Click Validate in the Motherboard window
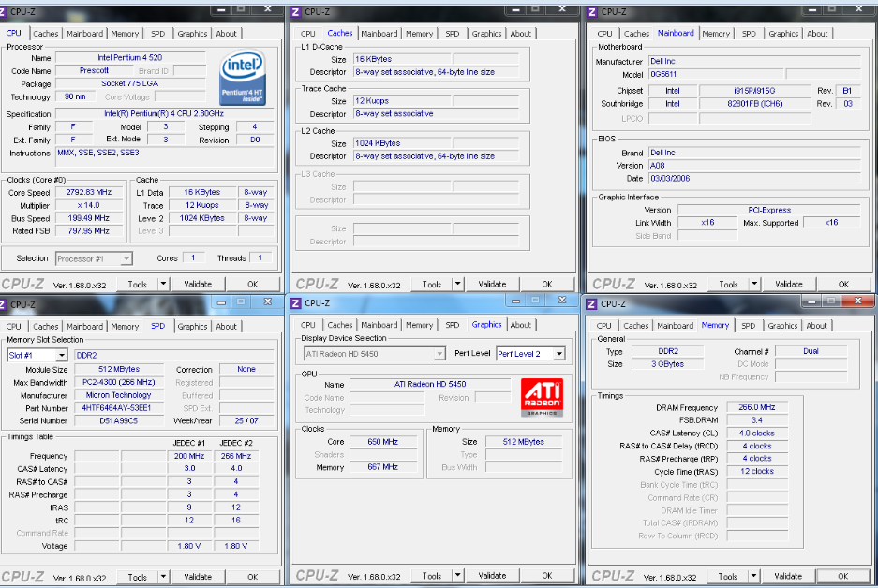 coord(789,284)
